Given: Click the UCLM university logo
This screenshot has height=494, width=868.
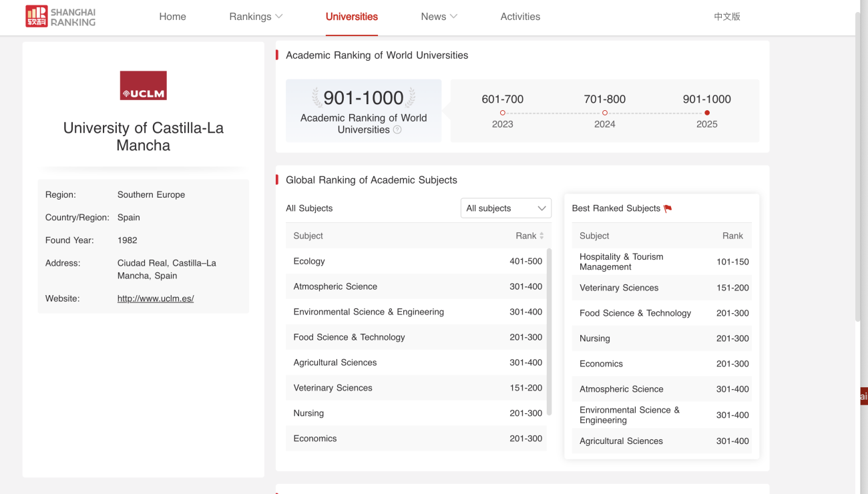Looking at the screenshot, I should [143, 85].
